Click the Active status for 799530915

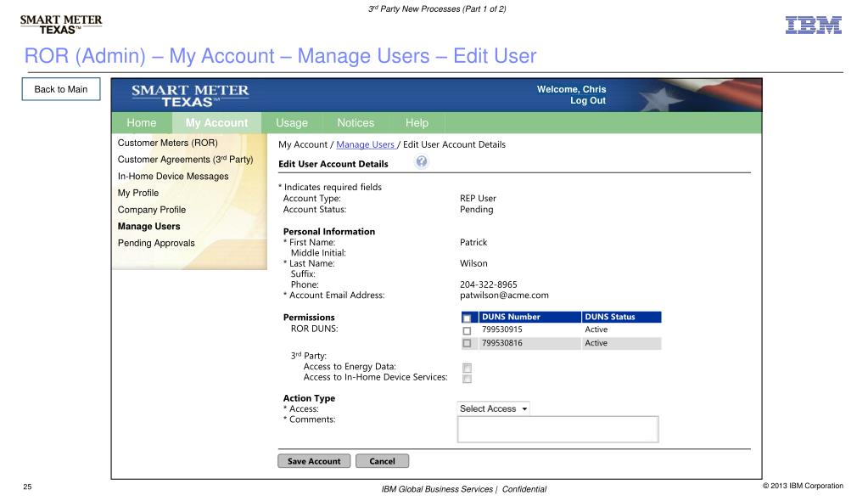(x=596, y=329)
